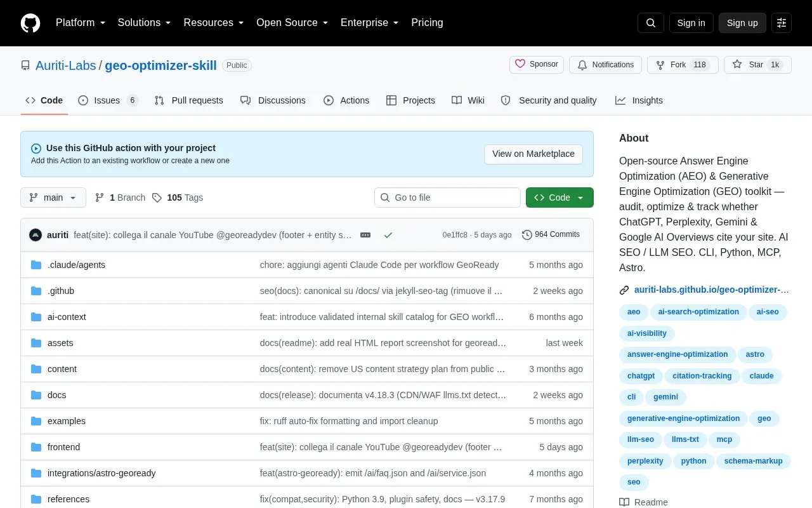The width and height of the screenshot is (812, 508).
Task: Open the green Code dropdown button
Action: [x=560, y=197]
